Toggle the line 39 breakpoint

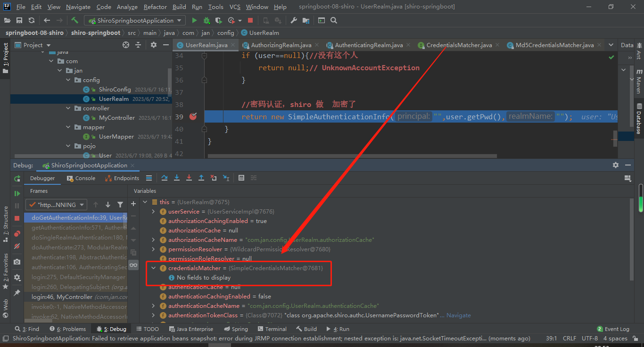pos(193,116)
